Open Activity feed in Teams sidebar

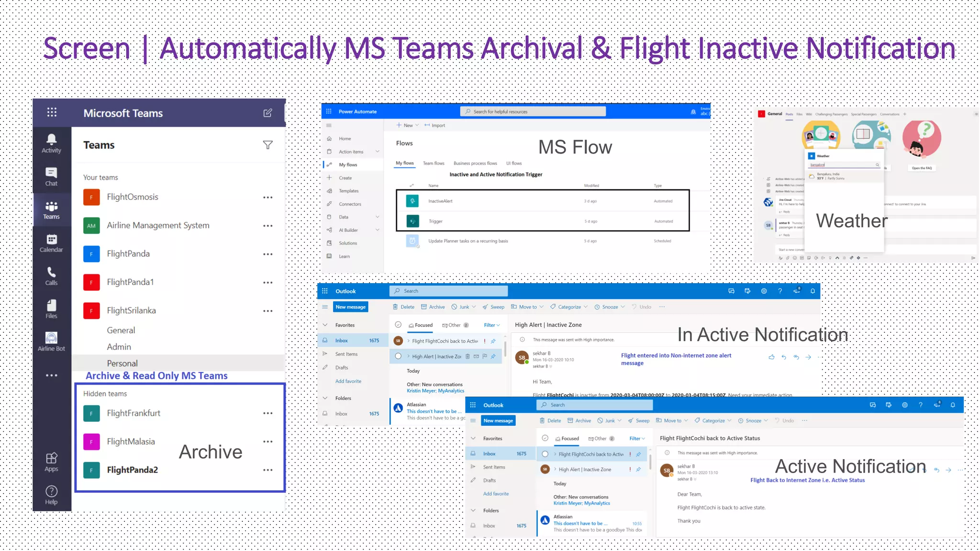click(x=51, y=143)
